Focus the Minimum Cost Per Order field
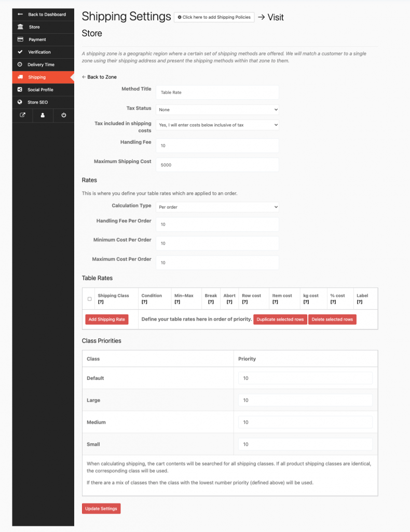The width and height of the screenshot is (410, 532). pyautogui.click(x=217, y=243)
